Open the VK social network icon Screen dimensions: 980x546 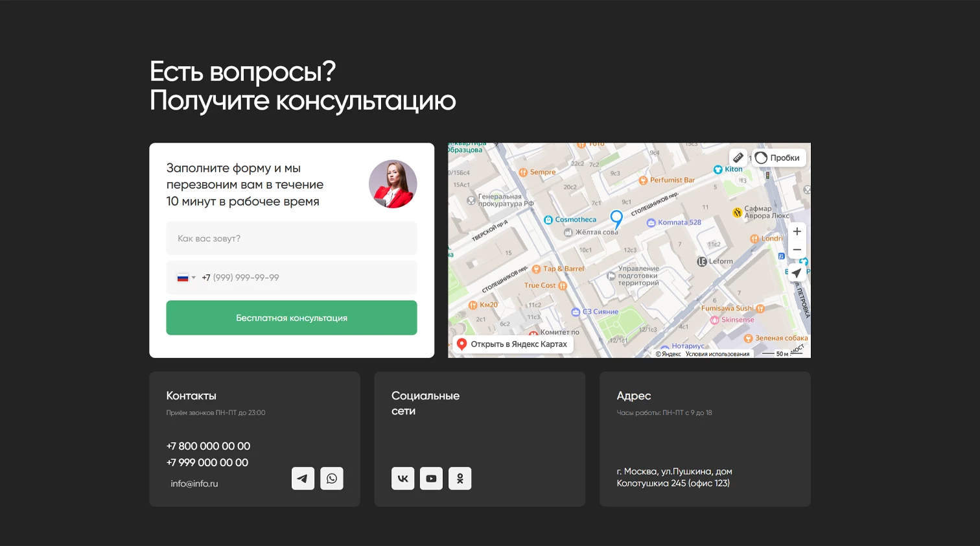point(402,479)
